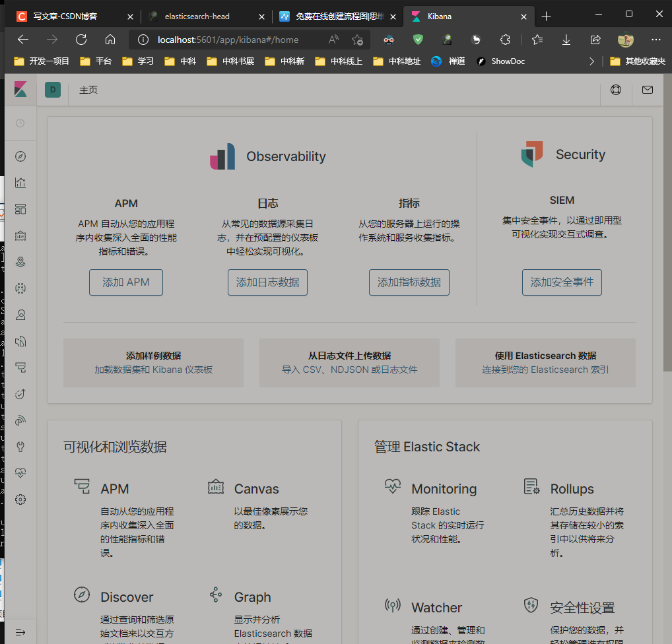This screenshot has height=644, width=672.
Task: Open Metrics icon in sidebar
Action: point(20,315)
